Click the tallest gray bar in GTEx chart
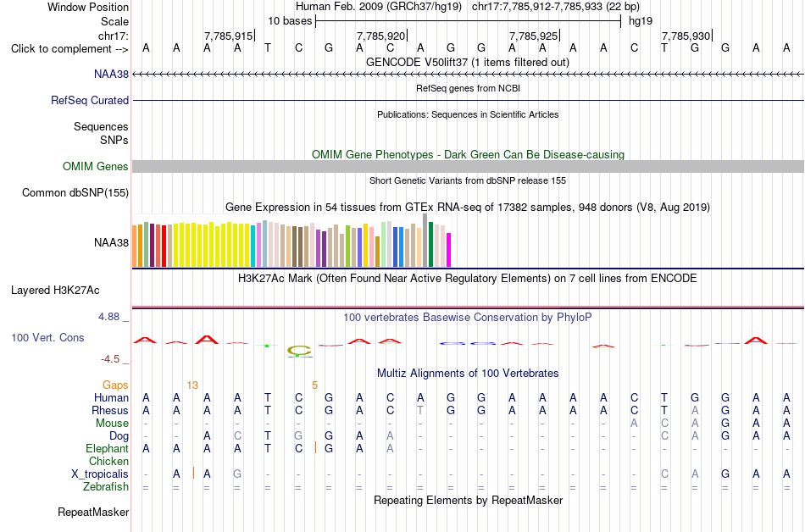 click(425, 240)
